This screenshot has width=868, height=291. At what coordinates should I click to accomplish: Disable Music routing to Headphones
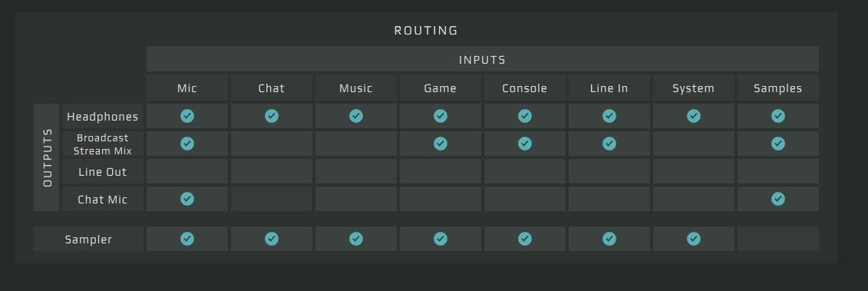click(x=356, y=116)
